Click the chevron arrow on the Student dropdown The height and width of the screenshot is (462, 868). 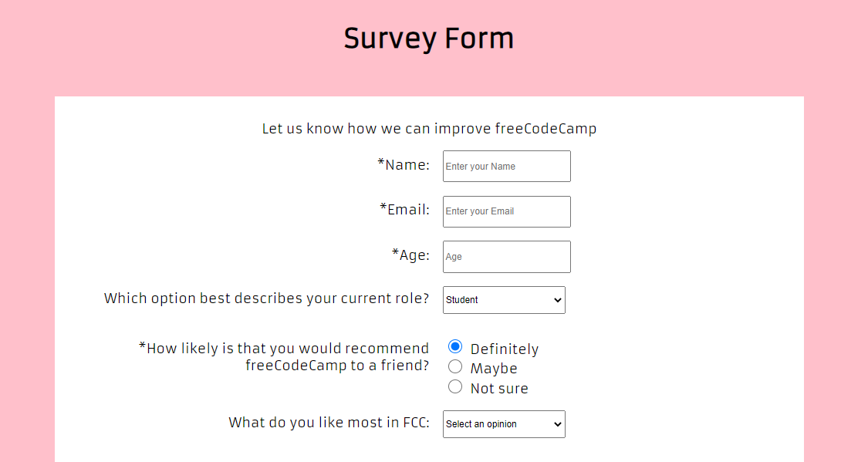point(558,301)
